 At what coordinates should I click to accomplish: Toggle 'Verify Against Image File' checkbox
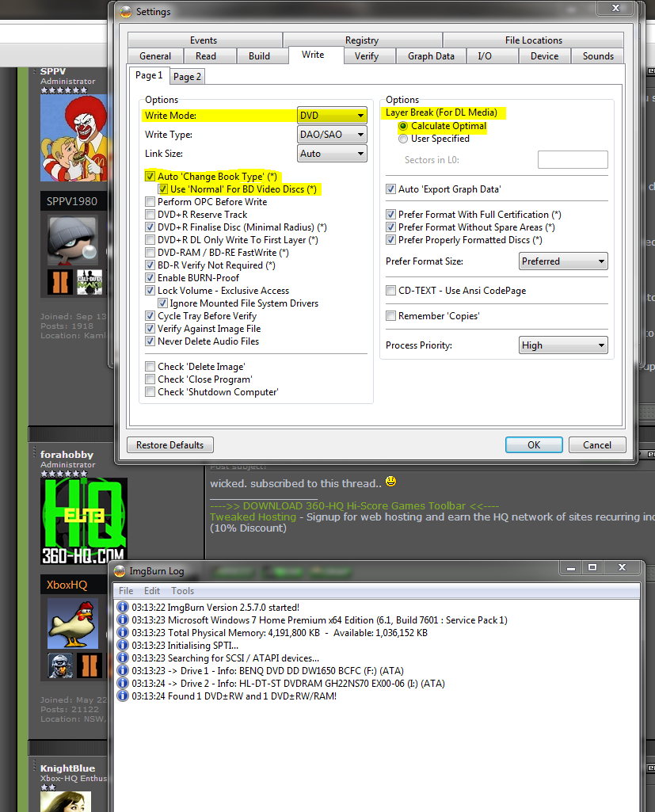(x=150, y=329)
